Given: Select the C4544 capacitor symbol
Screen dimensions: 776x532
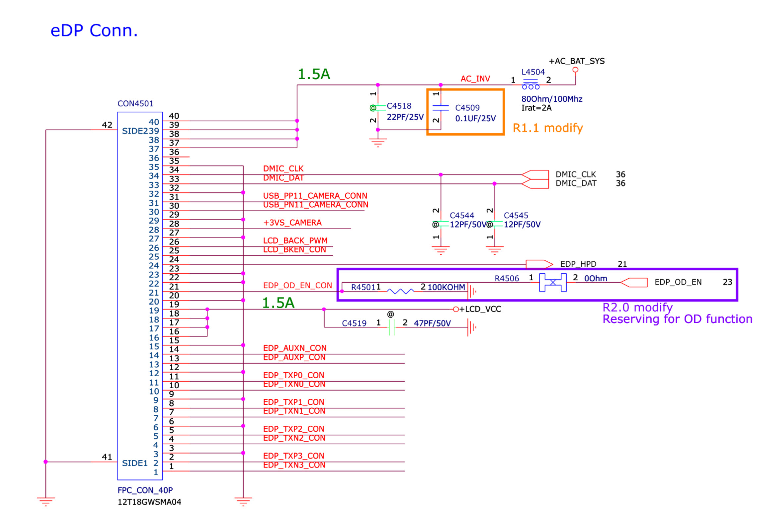Looking at the screenshot, I should [440, 224].
